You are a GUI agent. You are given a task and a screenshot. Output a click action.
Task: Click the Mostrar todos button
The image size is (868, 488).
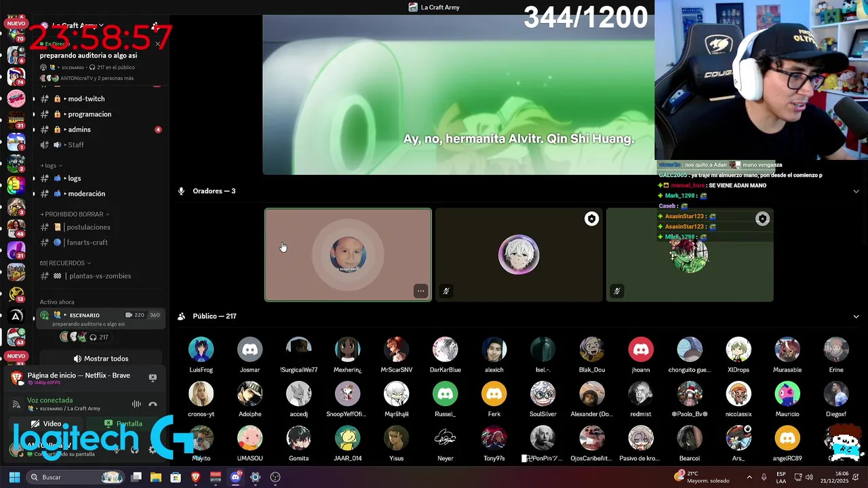point(101,359)
